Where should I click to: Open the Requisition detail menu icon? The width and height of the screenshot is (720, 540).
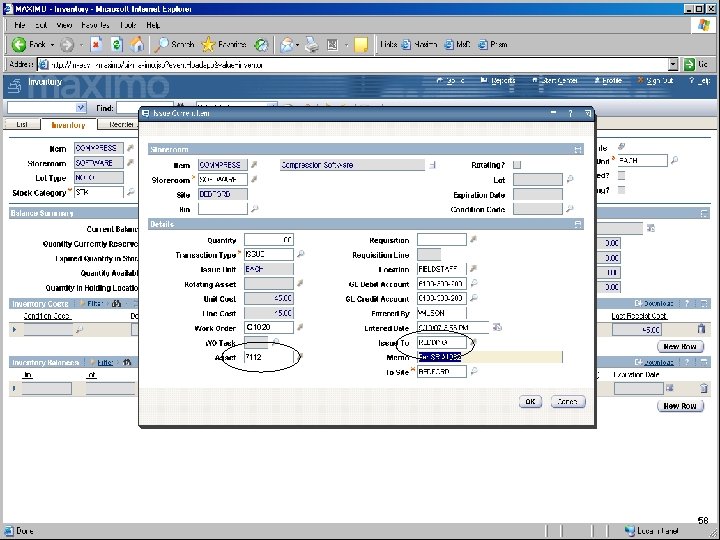coord(473,239)
